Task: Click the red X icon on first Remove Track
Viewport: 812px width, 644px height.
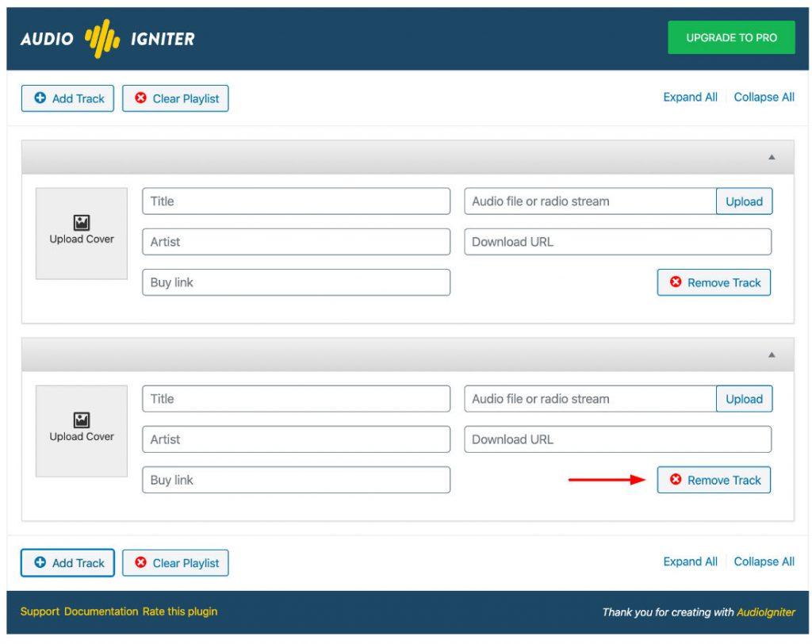Action: click(676, 282)
